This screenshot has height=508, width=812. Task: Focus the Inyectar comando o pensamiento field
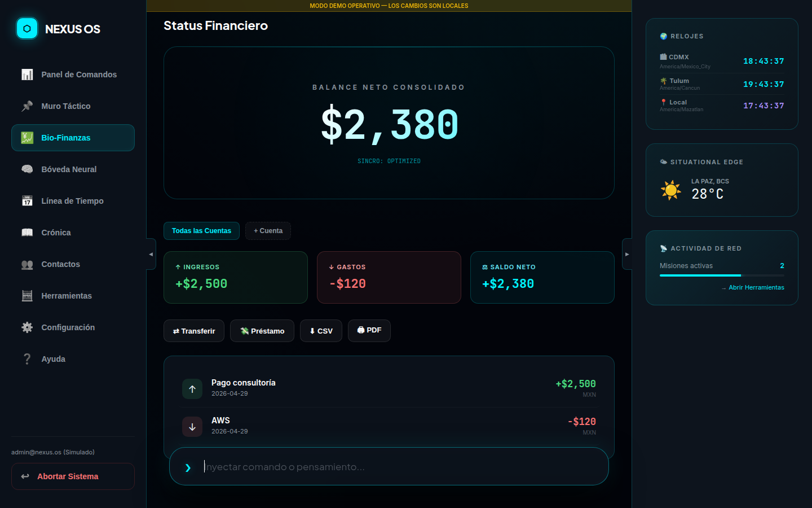click(x=395, y=467)
